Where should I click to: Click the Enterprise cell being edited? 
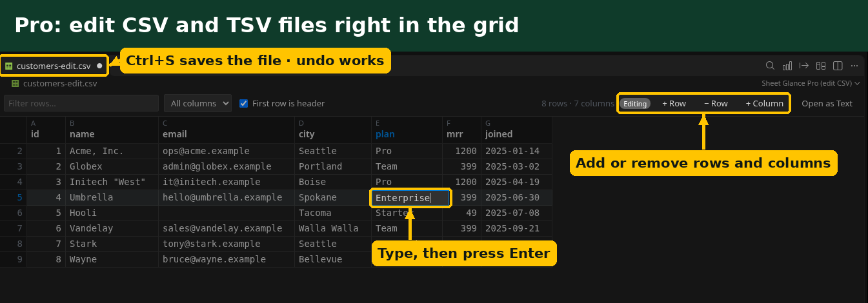[410, 197]
